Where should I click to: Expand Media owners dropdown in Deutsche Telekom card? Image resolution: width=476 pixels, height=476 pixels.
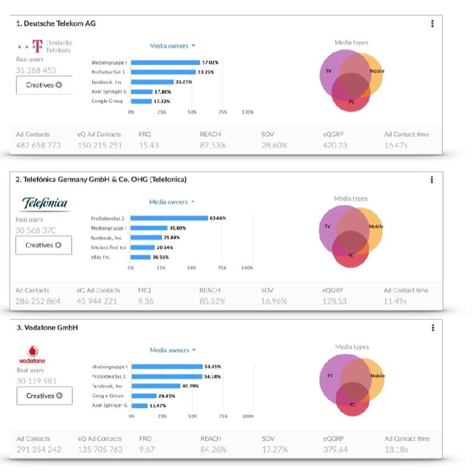[173, 46]
